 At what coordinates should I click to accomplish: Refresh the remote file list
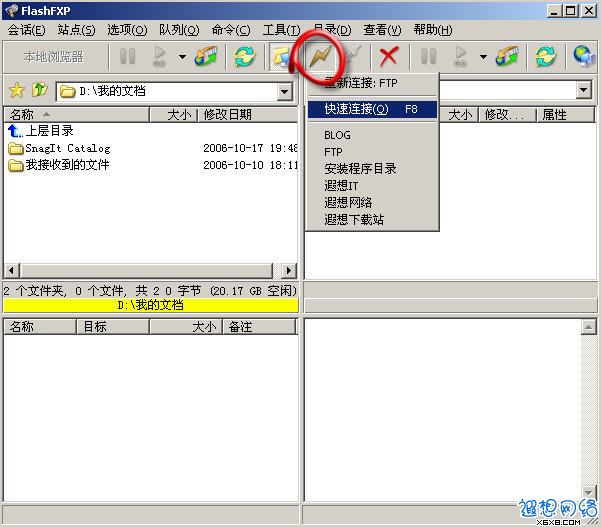pyautogui.click(x=545, y=56)
